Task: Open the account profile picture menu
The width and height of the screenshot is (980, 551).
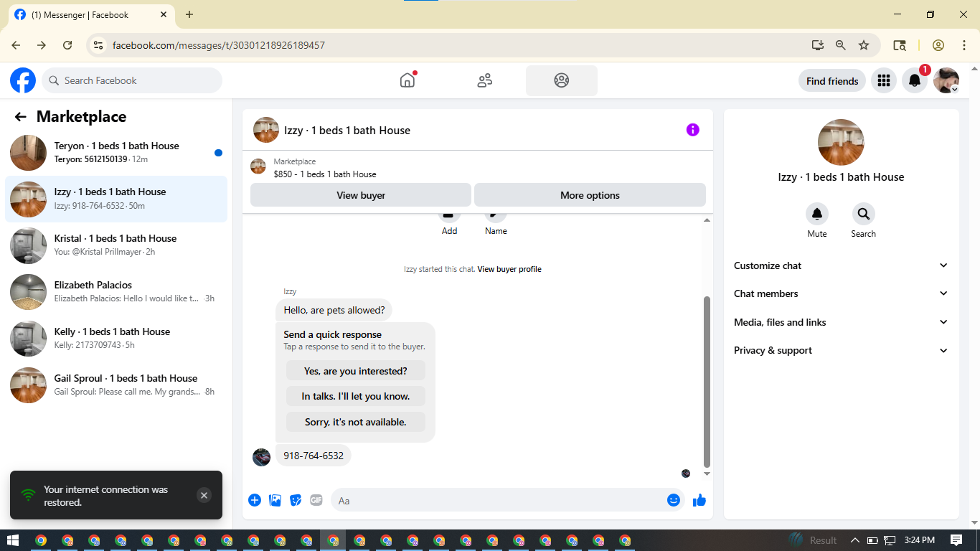Action: (x=946, y=80)
